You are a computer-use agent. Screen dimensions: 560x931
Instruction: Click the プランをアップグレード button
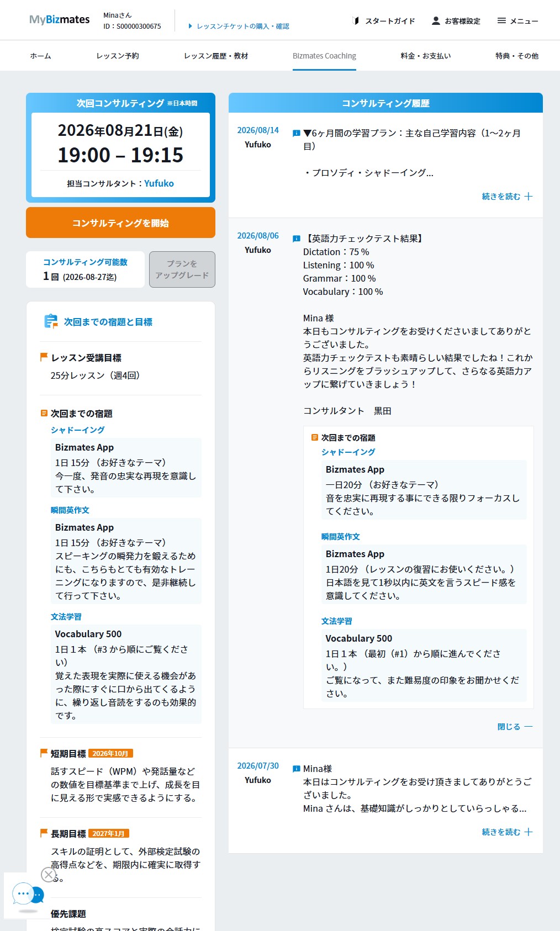(182, 269)
